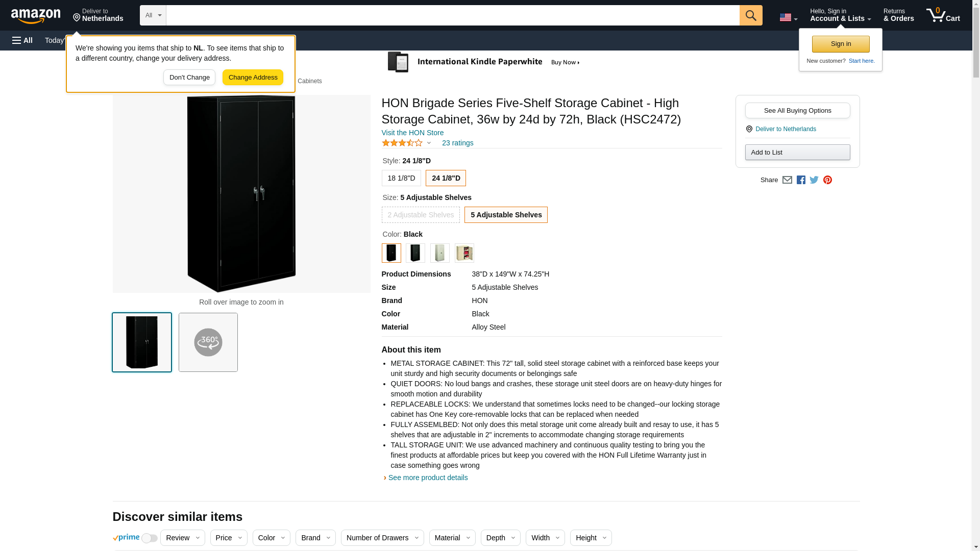
Task: Toggle the Prime filter switch
Action: point(149,538)
